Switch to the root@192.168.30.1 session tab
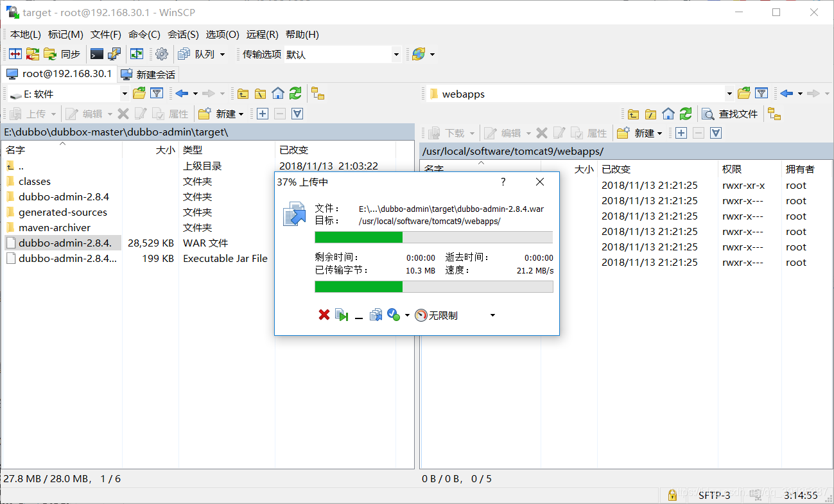 tap(59, 74)
